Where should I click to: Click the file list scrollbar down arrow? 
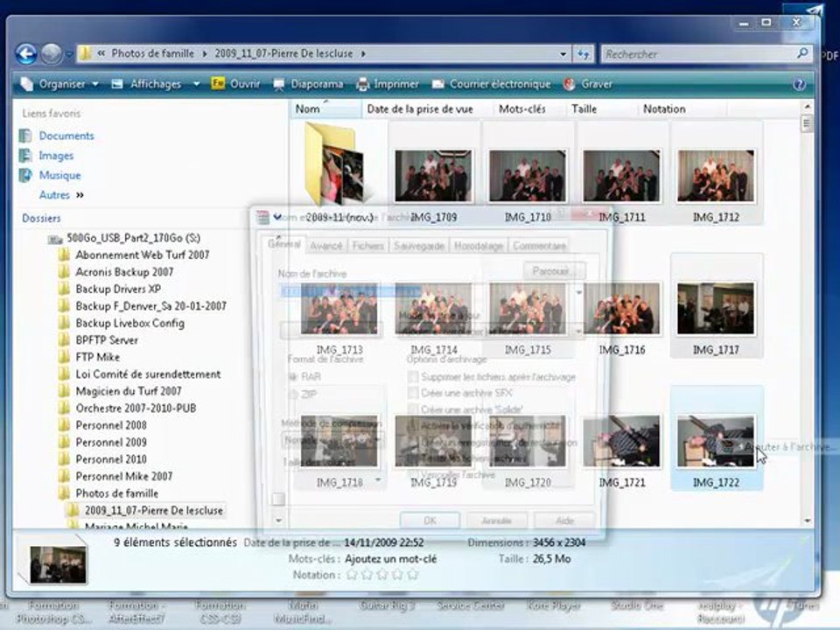click(807, 520)
